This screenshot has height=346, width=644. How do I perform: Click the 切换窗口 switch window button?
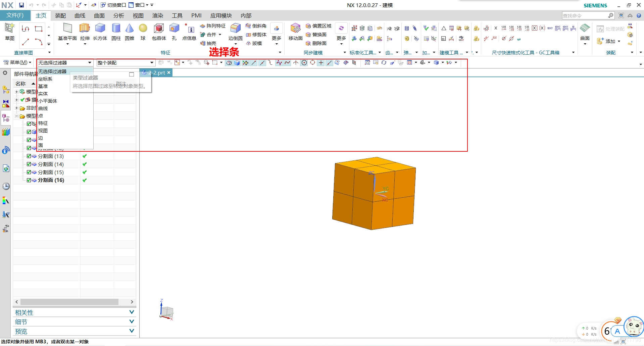[x=113, y=5]
